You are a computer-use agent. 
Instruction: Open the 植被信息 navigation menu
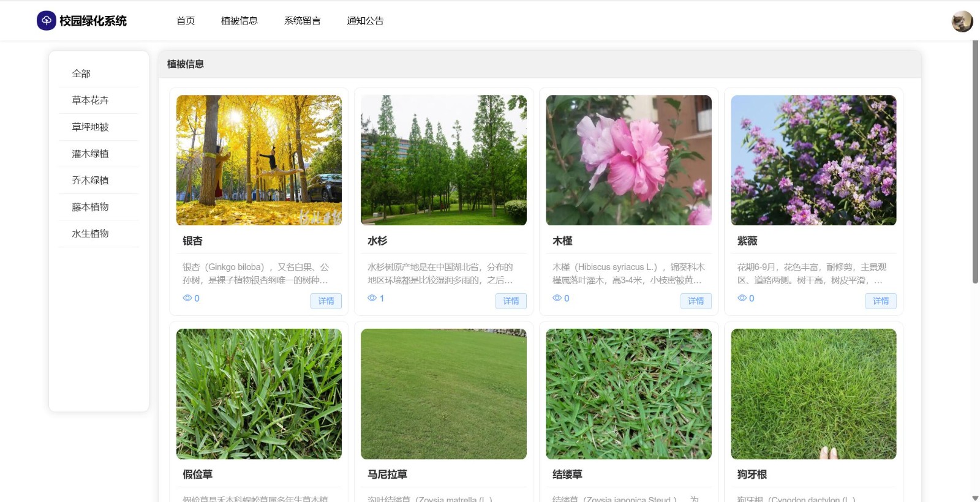pos(239,21)
